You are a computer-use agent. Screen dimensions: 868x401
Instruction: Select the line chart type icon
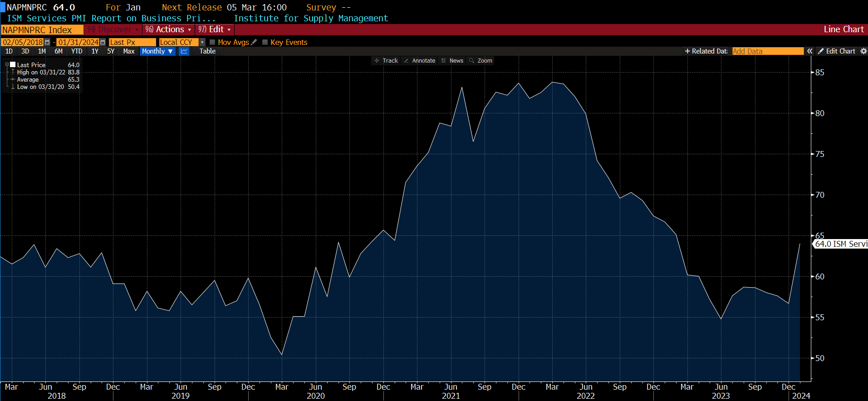point(184,51)
